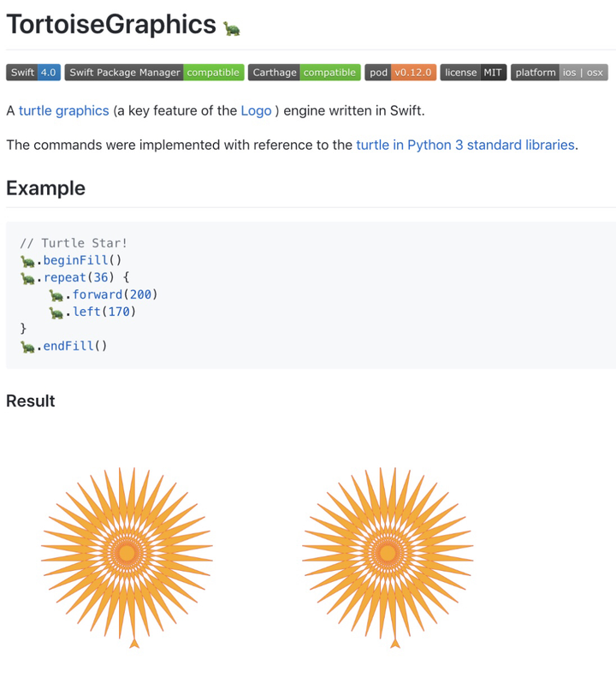Image resolution: width=616 pixels, height=677 pixels.
Task: Open the Swift 4.0 badge
Action: point(33,73)
